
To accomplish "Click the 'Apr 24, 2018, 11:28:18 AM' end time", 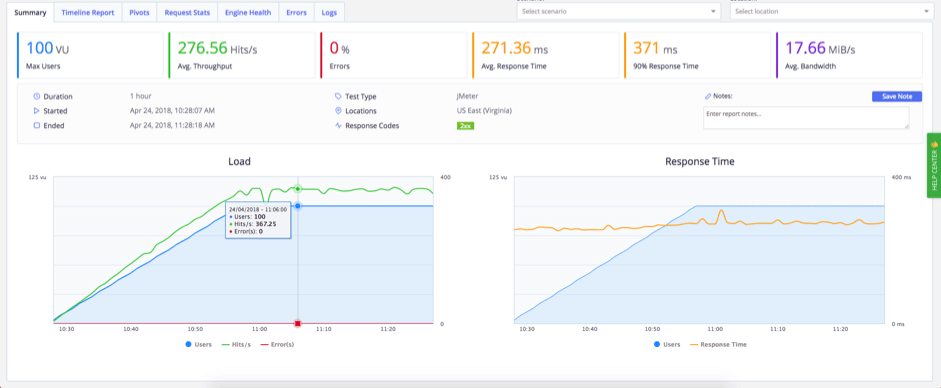I will [172, 125].
